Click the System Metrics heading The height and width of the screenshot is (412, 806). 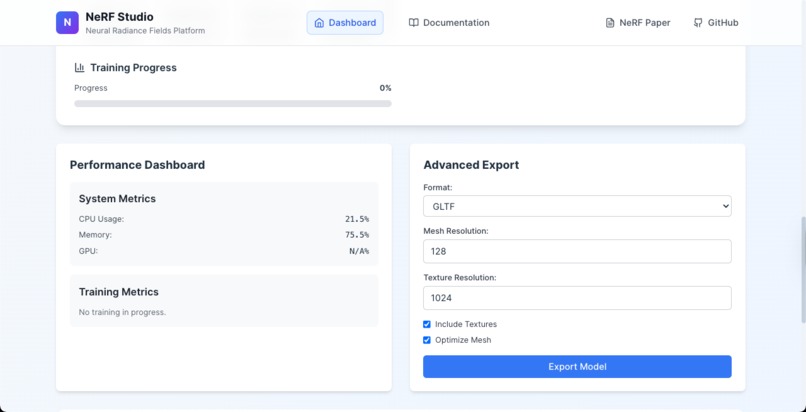[x=117, y=199]
